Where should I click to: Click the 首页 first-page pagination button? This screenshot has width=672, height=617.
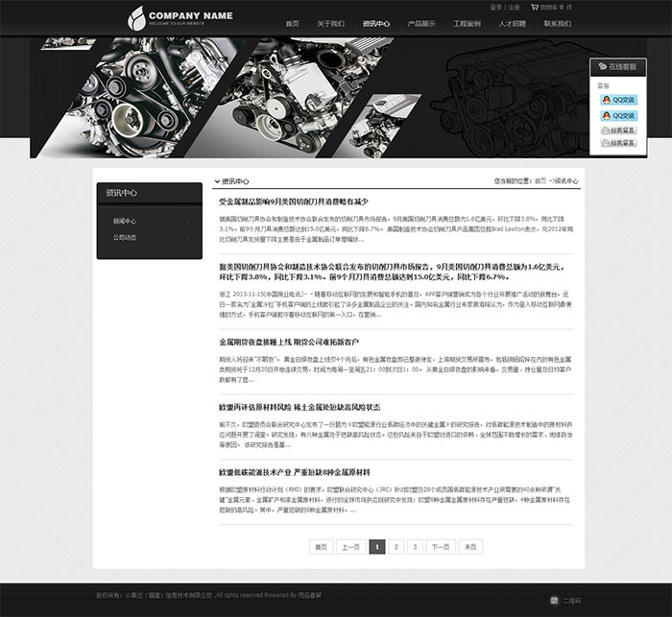coord(321,547)
